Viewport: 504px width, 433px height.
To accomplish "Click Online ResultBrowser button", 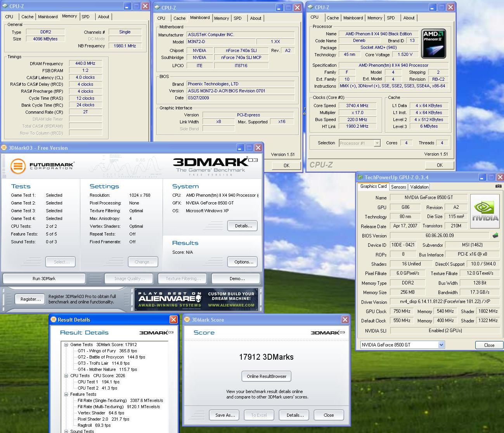I will tap(267, 376).
